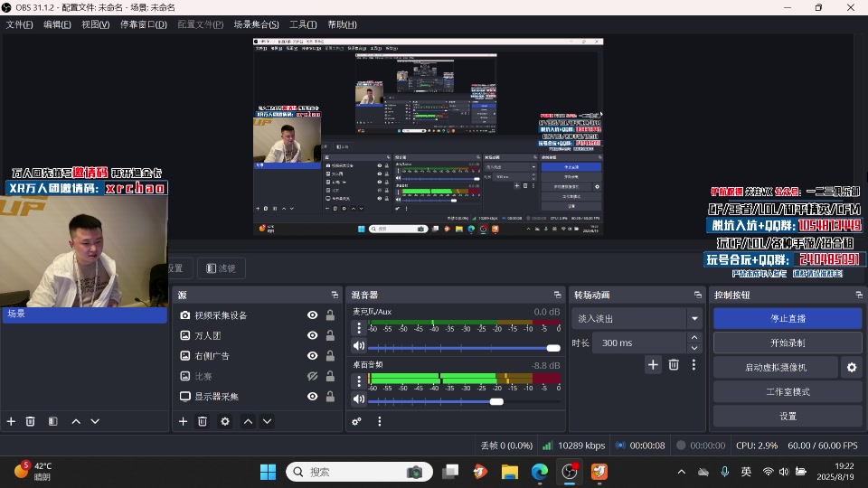This screenshot has width=868, height=488.
Task: Mute the 桌面音频 speaker icon
Action: [x=359, y=399]
